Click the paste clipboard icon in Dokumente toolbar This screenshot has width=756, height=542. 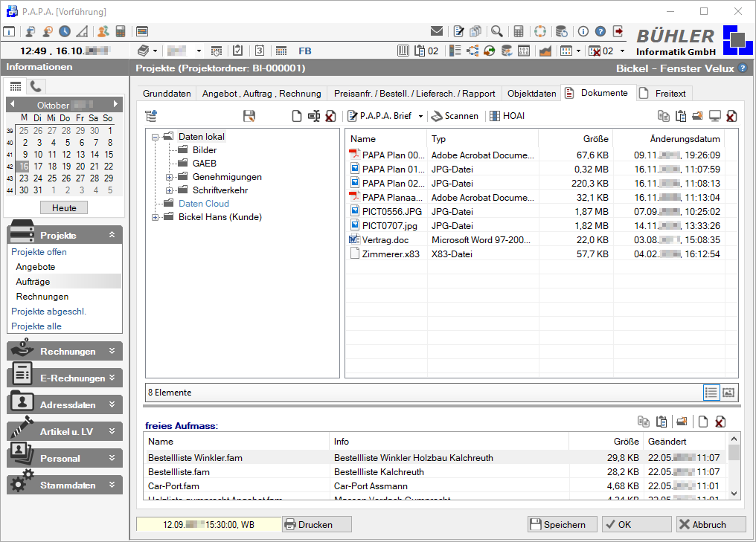tap(681, 116)
